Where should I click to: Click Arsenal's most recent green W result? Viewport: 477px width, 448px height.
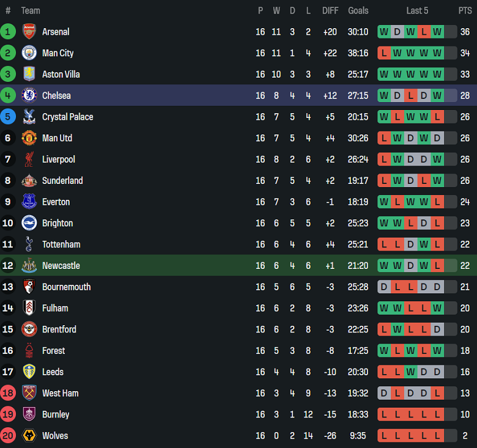437,32
